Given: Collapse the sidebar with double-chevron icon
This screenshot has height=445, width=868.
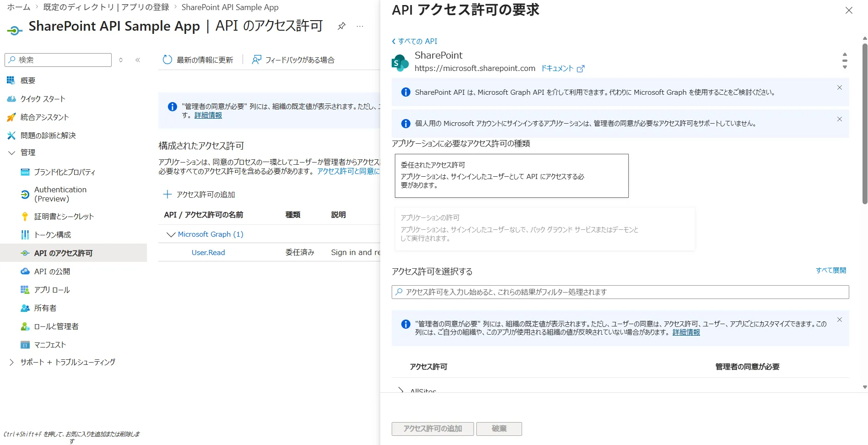Looking at the screenshot, I should [x=138, y=60].
